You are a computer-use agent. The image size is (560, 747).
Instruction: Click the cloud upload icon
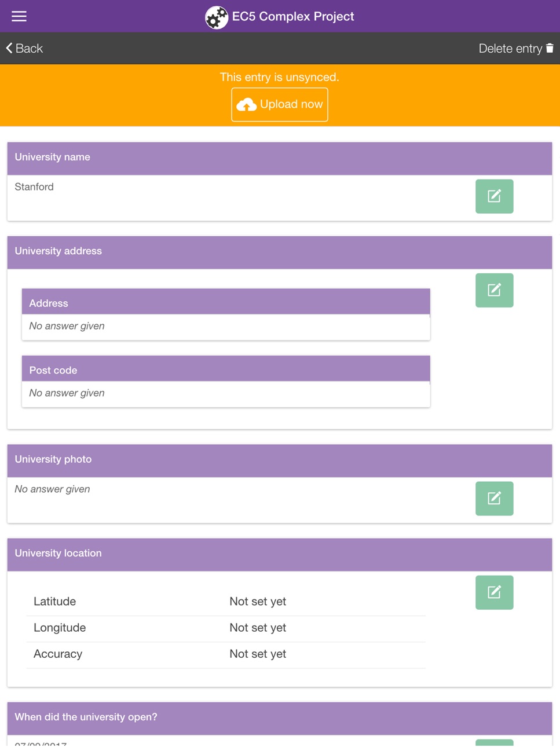pyautogui.click(x=247, y=105)
